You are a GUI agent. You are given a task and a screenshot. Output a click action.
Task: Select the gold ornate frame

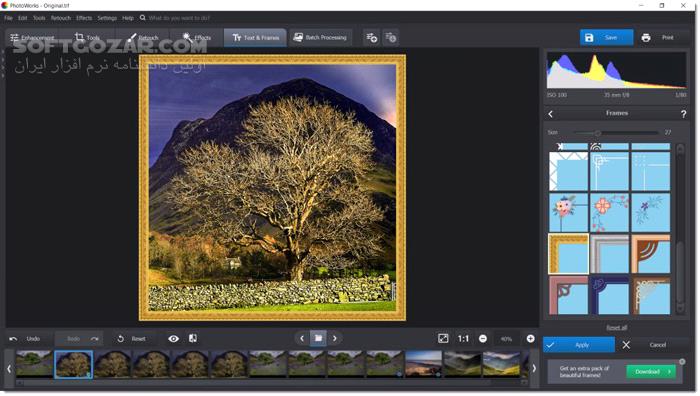pos(568,254)
